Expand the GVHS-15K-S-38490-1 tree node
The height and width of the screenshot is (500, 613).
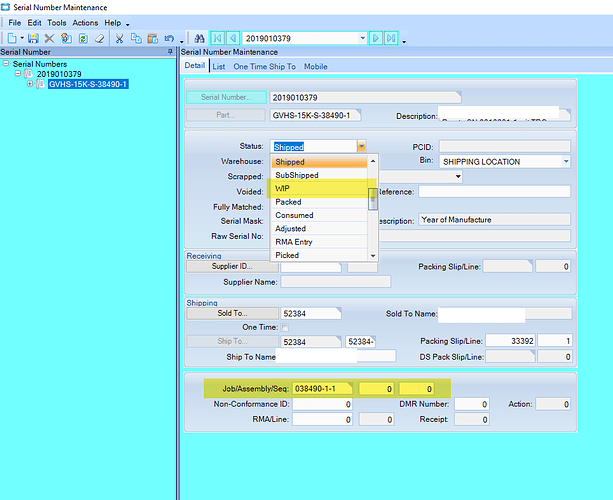pos(30,84)
